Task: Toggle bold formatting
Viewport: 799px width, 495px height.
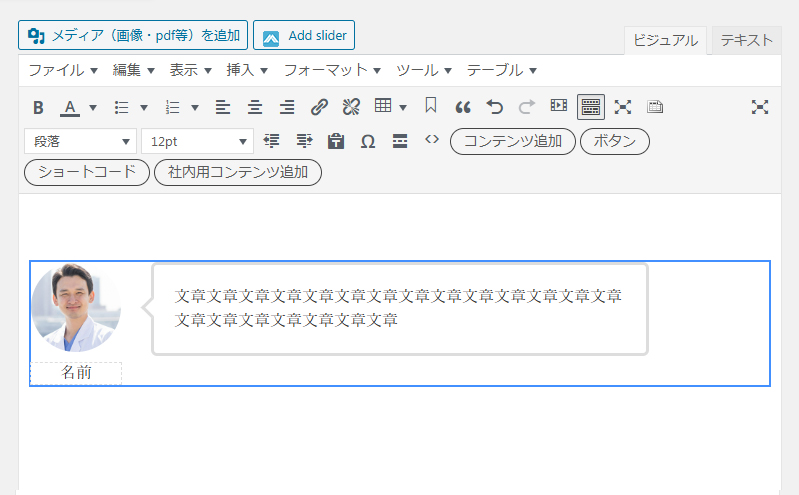Action: coord(38,107)
